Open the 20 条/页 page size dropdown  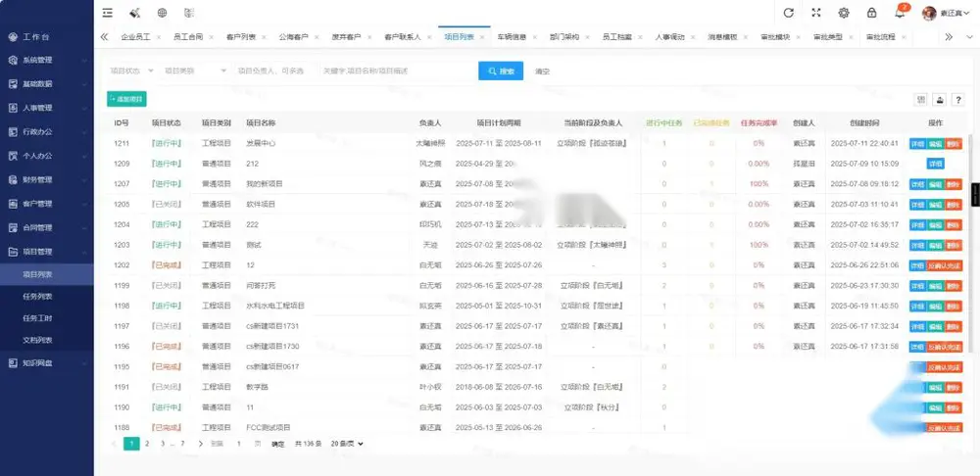pos(347,444)
